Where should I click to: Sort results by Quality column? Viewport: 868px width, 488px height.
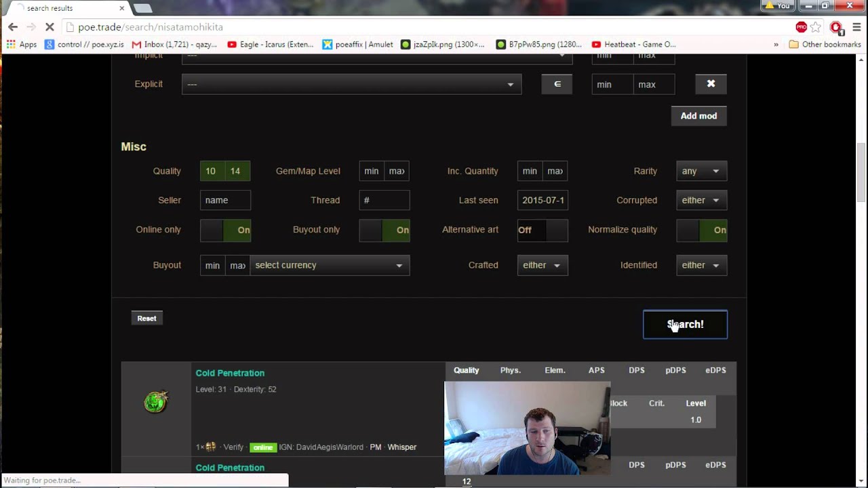[466, 370]
